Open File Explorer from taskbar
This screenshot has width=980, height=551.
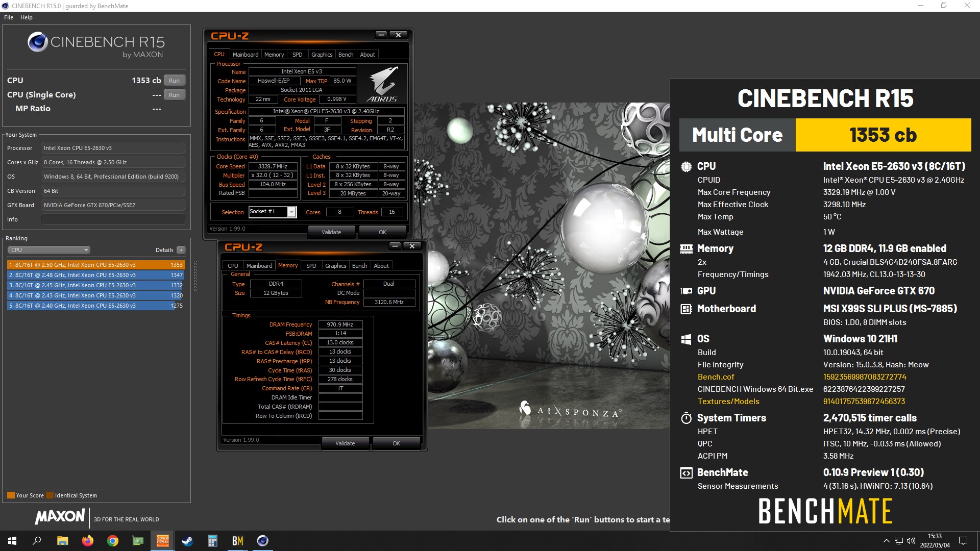(x=62, y=541)
